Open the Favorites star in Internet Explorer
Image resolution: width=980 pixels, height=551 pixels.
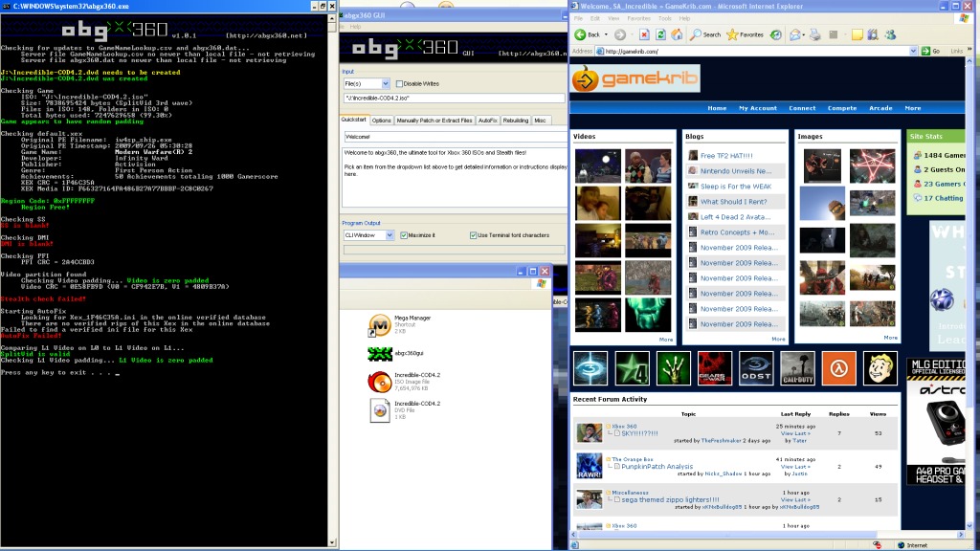[x=745, y=35]
